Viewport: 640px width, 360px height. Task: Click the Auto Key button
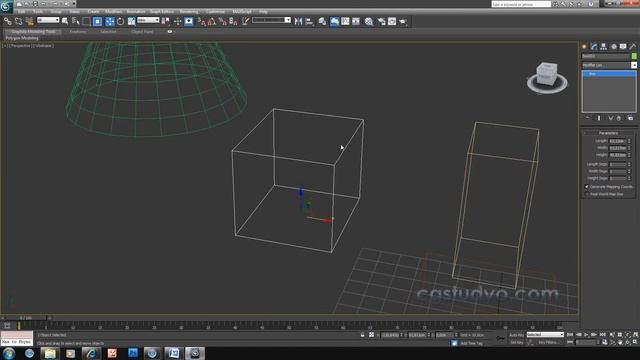[x=517, y=335]
